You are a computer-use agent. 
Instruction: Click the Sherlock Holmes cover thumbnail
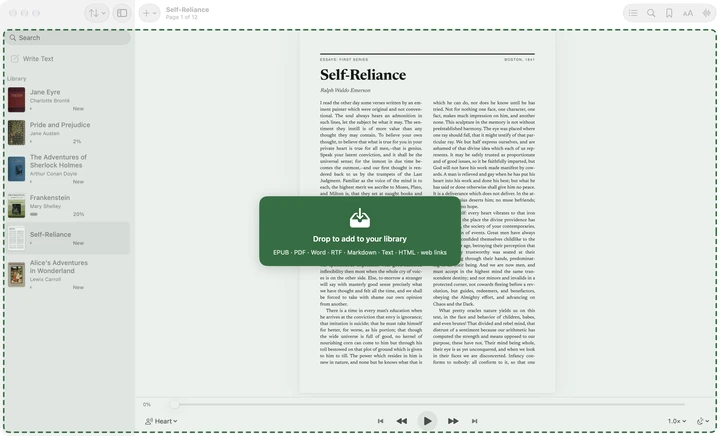(x=17, y=168)
